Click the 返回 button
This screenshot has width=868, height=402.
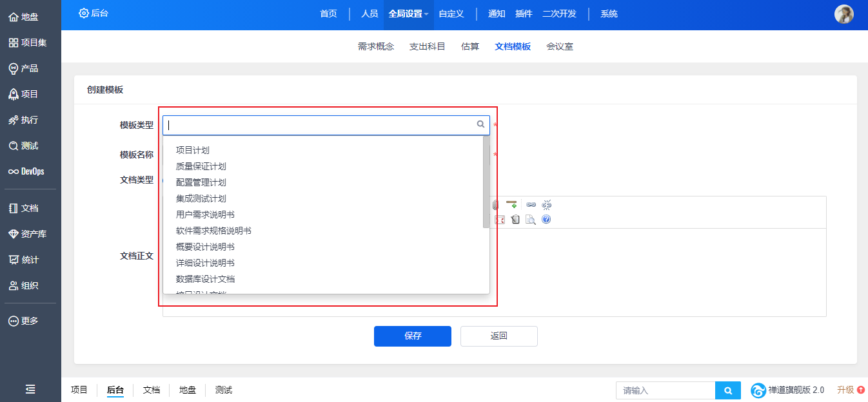(x=498, y=336)
